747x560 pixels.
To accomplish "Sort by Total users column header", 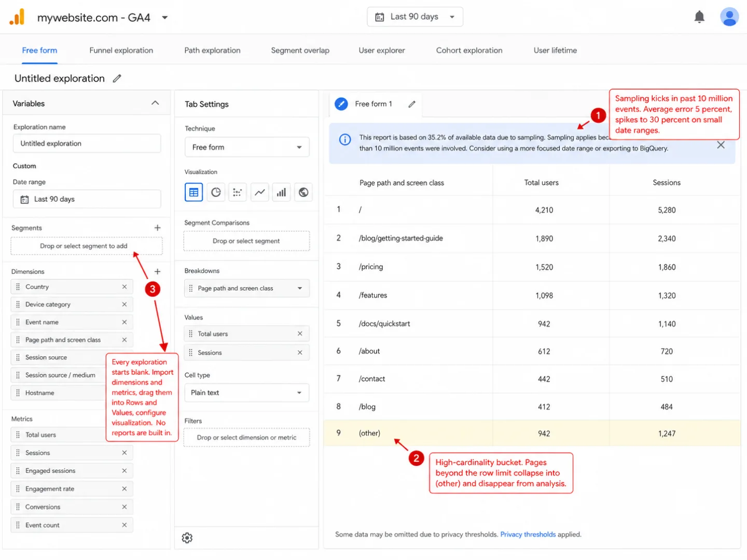I will point(542,183).
